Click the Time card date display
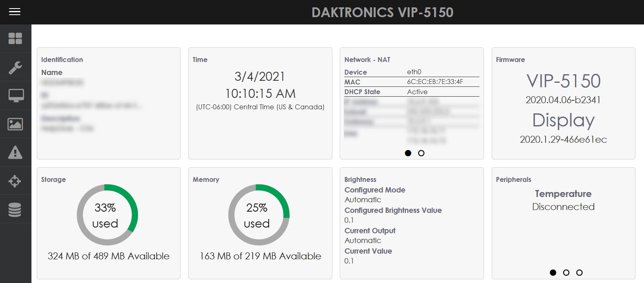The width and height of the screenshot is (644, 283). (x=260, y=76)
